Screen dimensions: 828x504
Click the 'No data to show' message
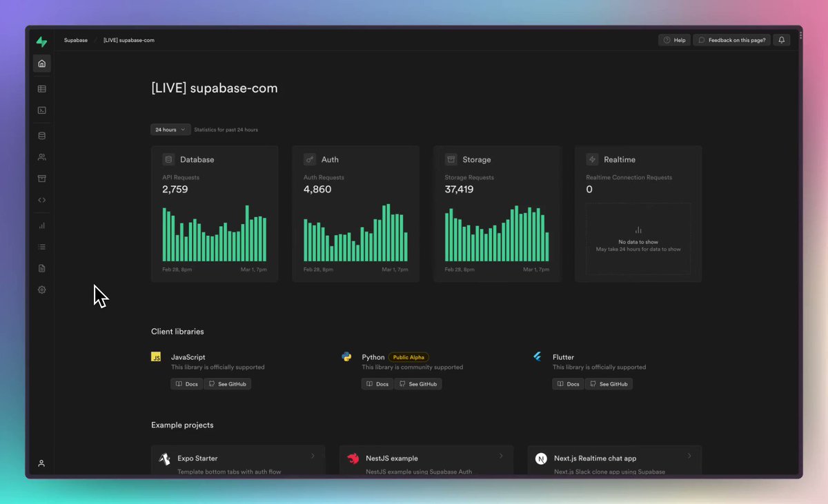point(638,242)
